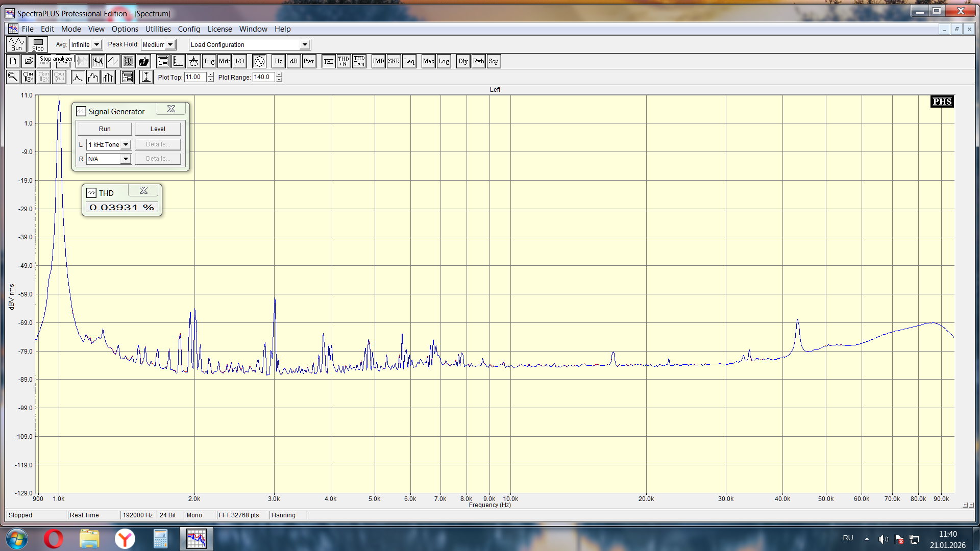Toggle the PHS phase overlay button
This screenshot has width=980, height=551.
pyautogui.click(x=942, y=102)
